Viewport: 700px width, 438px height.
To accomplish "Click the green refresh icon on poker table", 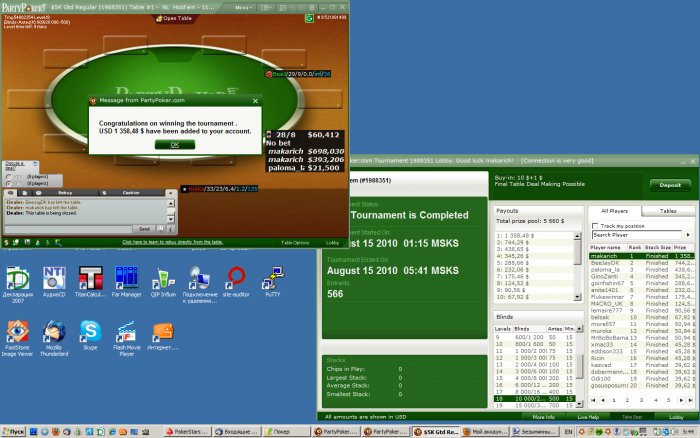I will point(309,18).
